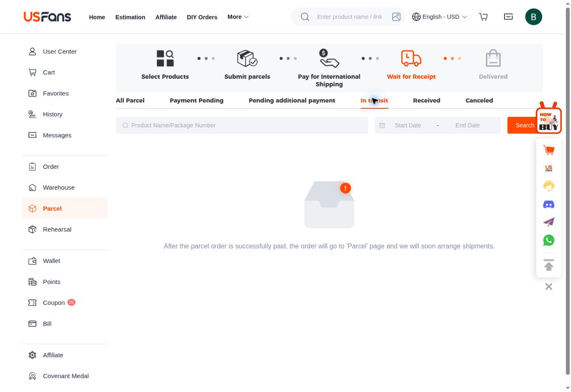Image resolution: width=571 pixels, height=392 pixels.
Task: Select Parcel in sidebar
Action: click(65, 208)
